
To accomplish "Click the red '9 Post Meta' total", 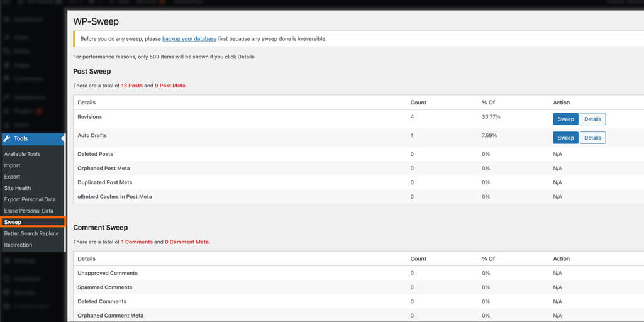I will (170, 86).
